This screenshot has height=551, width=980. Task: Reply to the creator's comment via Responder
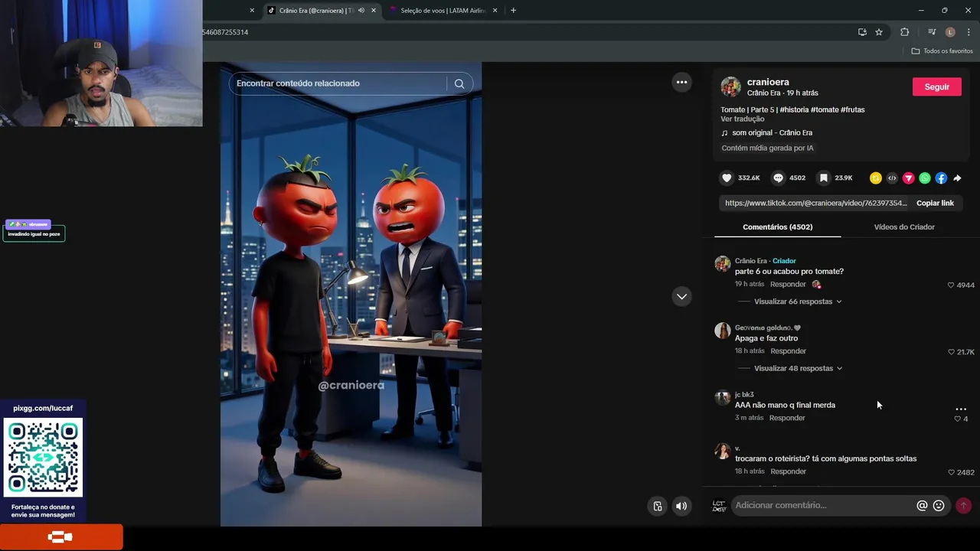point(788,284)
